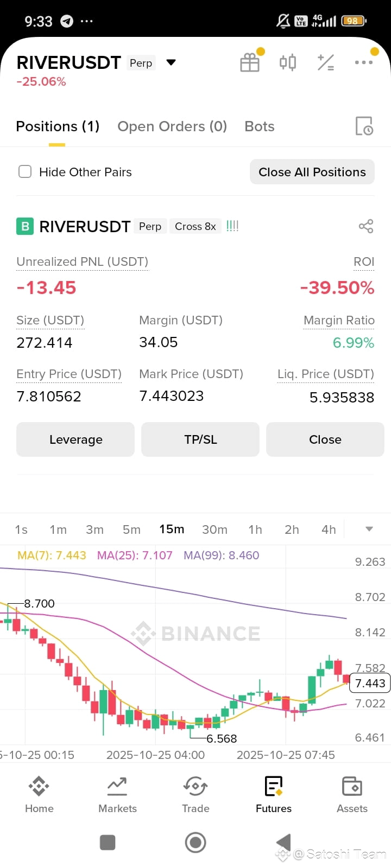Viewport: 391px width, 868px height.
Task: Switch to the Bots tab
Action: tap(260, 126)
